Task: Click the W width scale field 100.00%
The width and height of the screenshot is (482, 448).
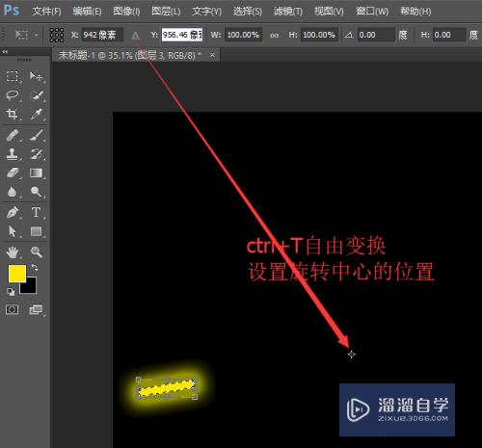Action: coord(243,35)
